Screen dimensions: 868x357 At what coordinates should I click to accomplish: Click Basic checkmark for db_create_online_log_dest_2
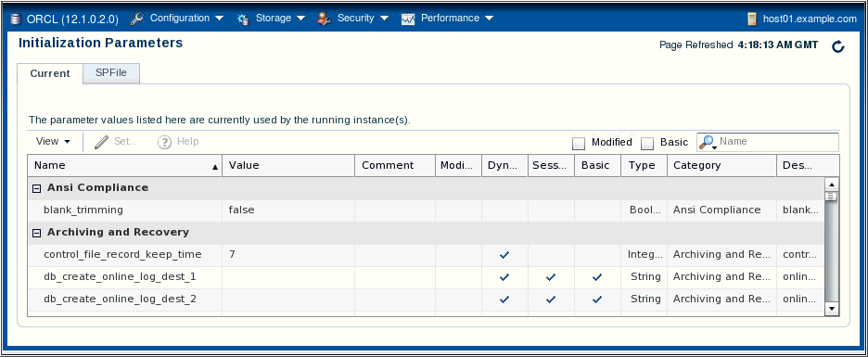pyautogui.click(x=597, y=300)
